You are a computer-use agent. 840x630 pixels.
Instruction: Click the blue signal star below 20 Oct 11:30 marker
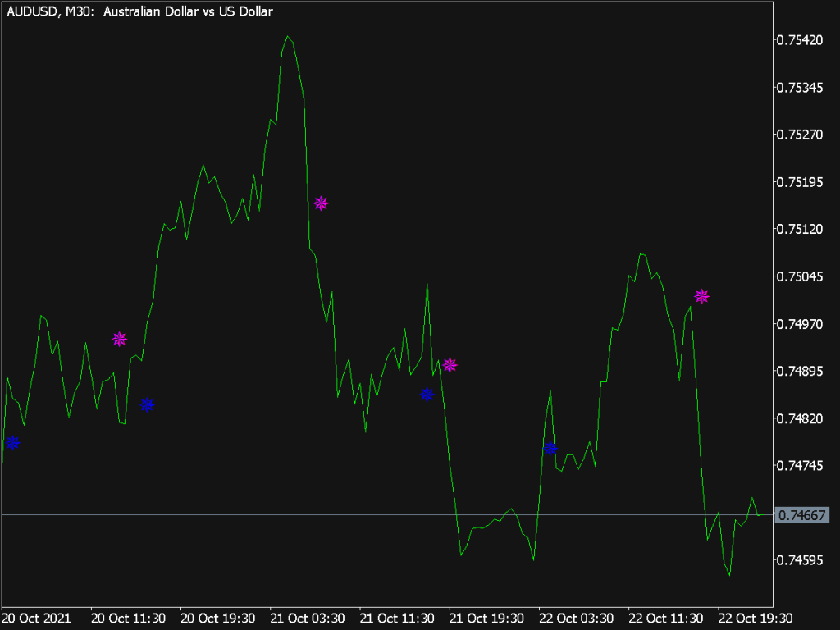point(148,404)
